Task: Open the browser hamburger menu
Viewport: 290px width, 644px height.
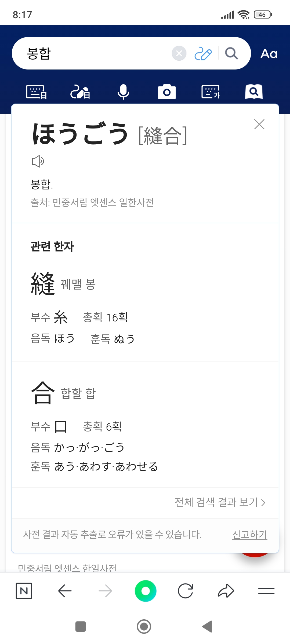Action: (x=266, y=591)
